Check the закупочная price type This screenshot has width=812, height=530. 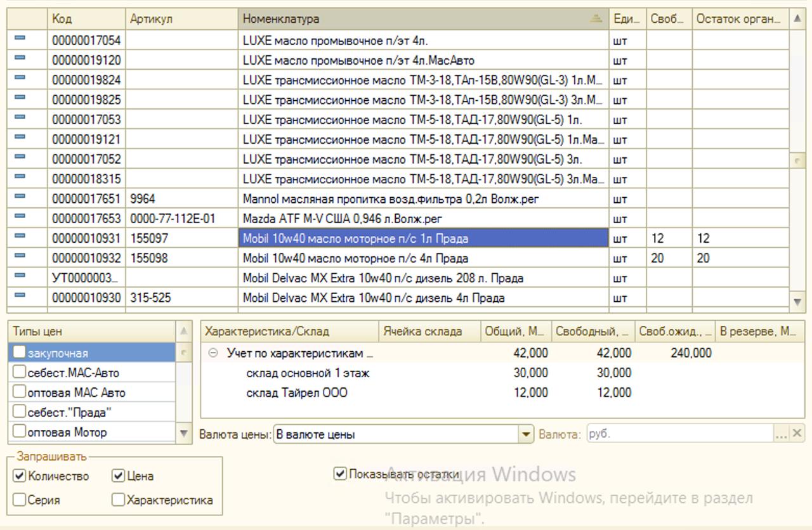(20, 353)
